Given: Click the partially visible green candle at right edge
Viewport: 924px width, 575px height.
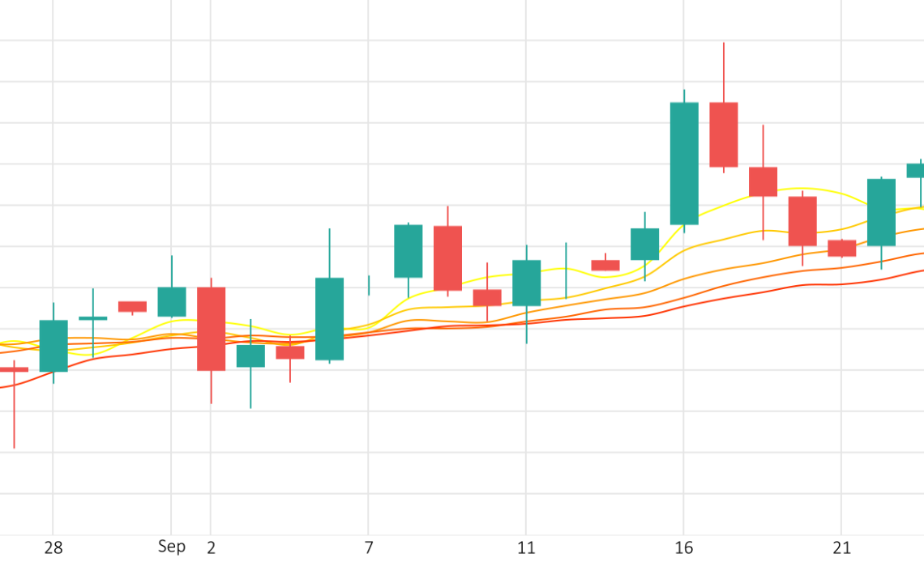Looking at the screenshot, I should pyautogui.click(x=916, y=170).
